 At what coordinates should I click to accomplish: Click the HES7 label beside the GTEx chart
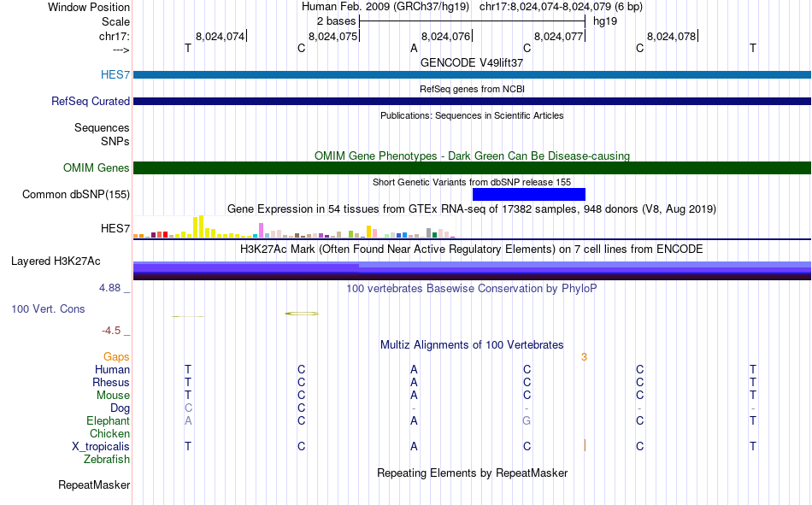(x=115, y=228)
